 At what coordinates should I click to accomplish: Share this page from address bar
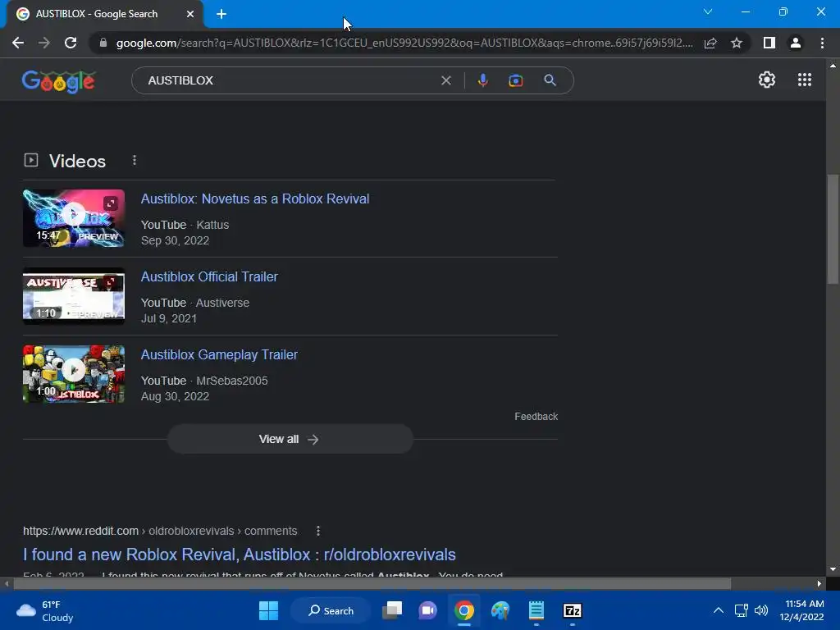710,43
